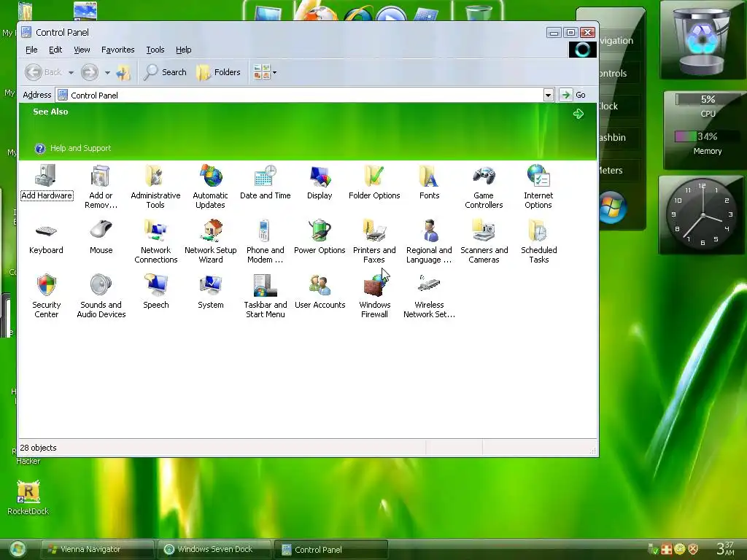
Task: Click the Search toolbar button
Action: [x=166, y=72]
